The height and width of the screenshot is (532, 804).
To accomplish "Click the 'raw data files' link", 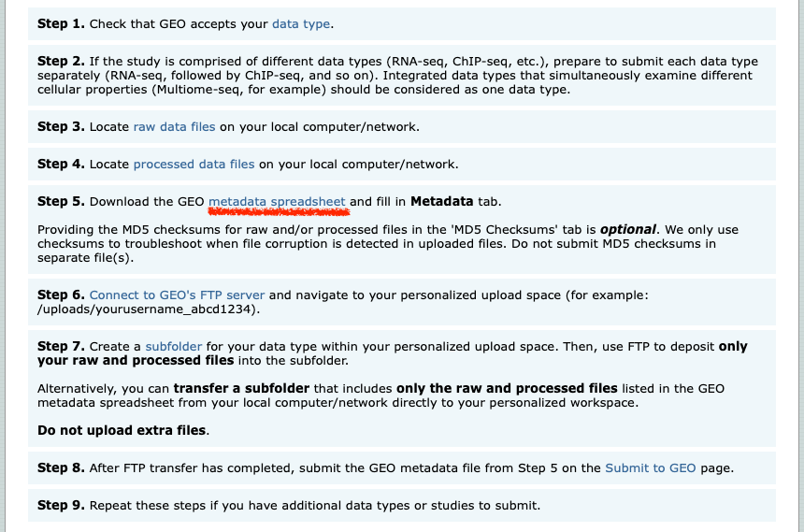I will pos(174,126).
